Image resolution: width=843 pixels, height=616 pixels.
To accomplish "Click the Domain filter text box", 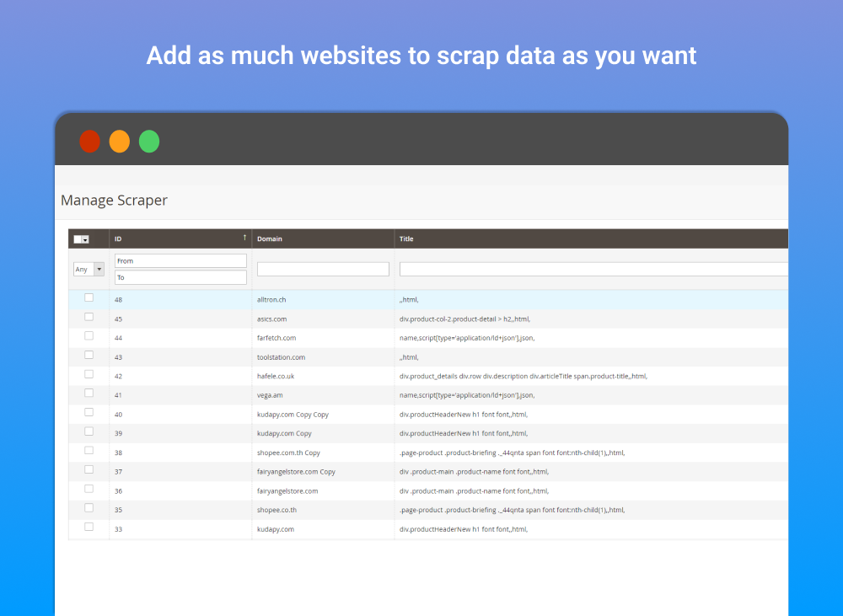I will pyautogui.click(x=323, y=269).
